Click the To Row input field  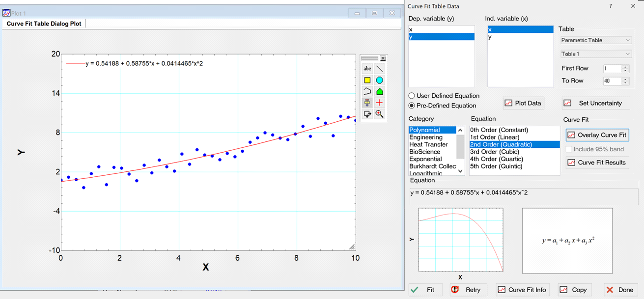[612, 81]
